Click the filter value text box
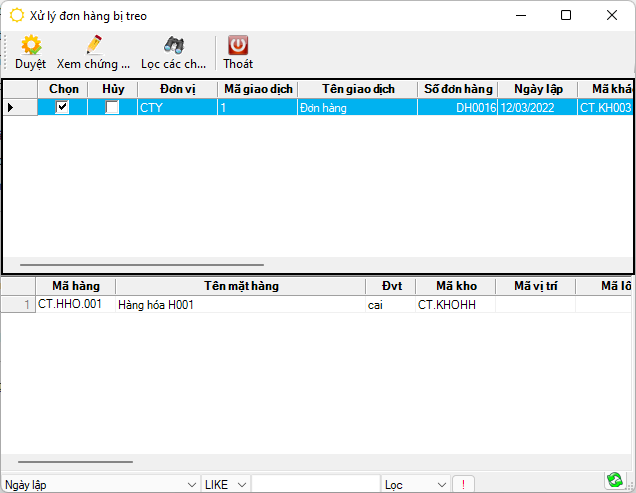The height and width of the screenshot is (493, 636). tap(315, 485)
